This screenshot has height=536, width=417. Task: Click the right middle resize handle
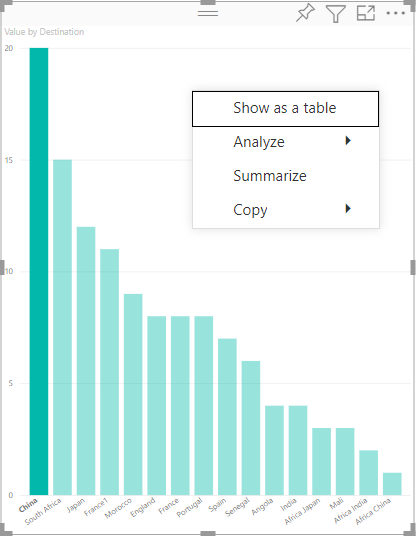pos(413,267)
